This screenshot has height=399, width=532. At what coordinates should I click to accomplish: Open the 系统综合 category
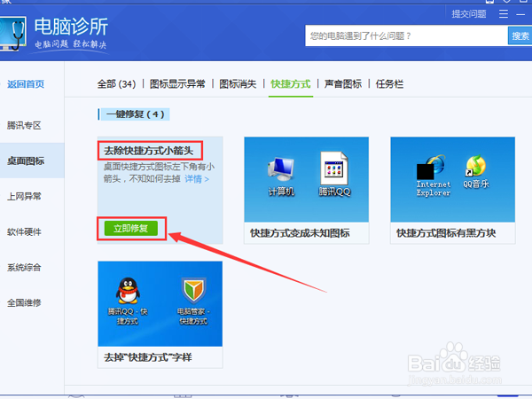tap(24, 268)
